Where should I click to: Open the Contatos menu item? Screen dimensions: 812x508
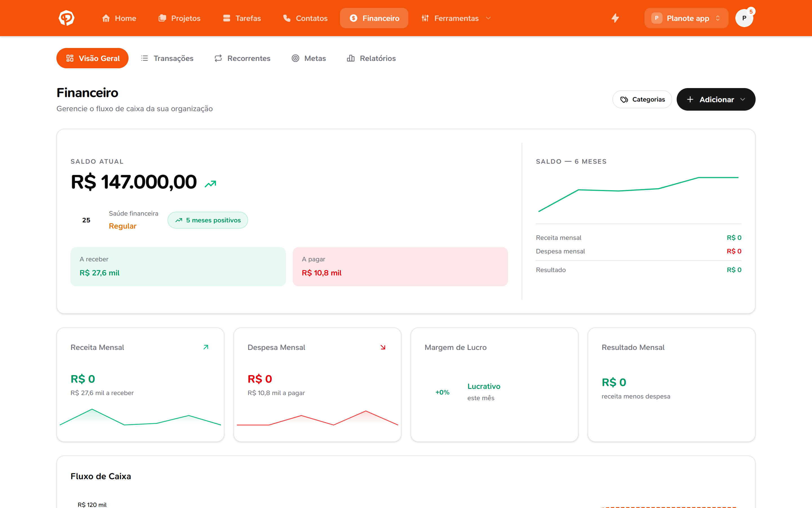click(x=305, y=18)
